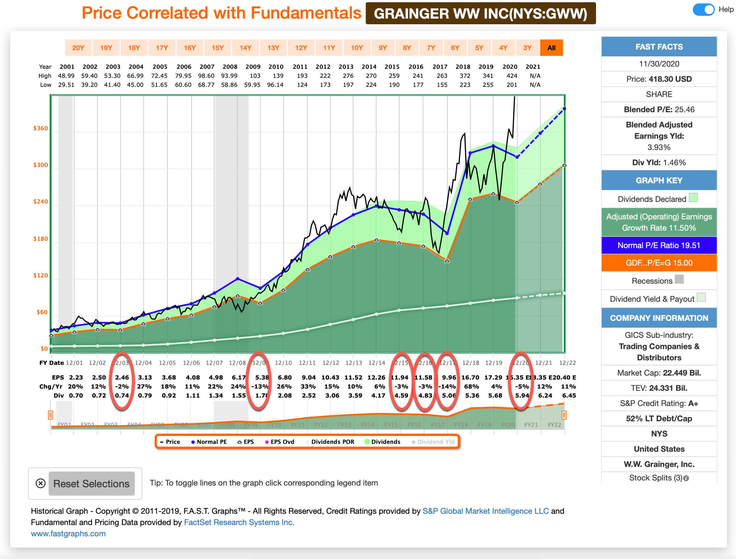736x560 pixels.
Task: Click the GRAINGER WW INC(NYS:GWW) title
Action: pos(480,13)
